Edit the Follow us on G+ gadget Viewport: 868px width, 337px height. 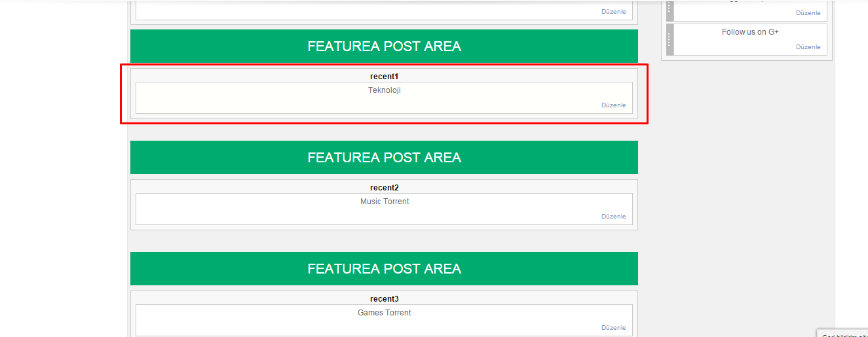(x=808, y=47)
